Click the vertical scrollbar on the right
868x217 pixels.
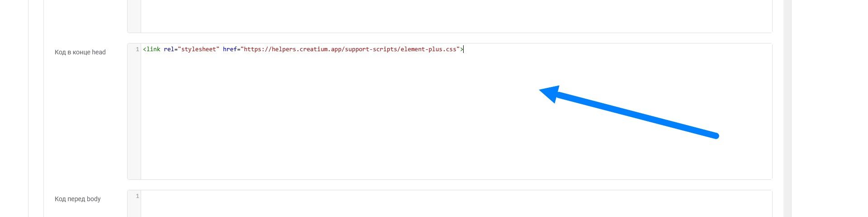click(787, 109)
